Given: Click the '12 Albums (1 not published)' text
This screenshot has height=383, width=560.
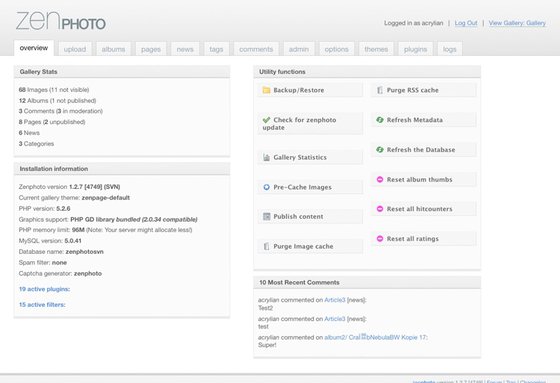Looking at the screenshot, I should pos(58,100).
